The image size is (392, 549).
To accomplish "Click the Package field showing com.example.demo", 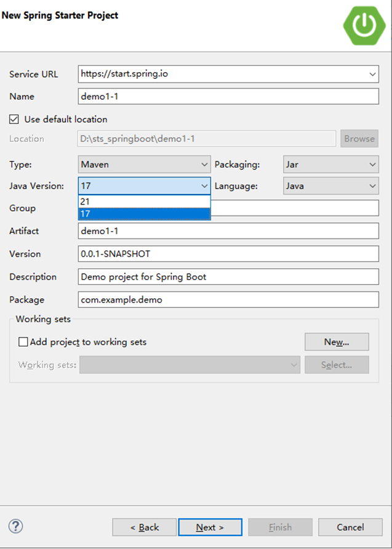I will (228, 299).
